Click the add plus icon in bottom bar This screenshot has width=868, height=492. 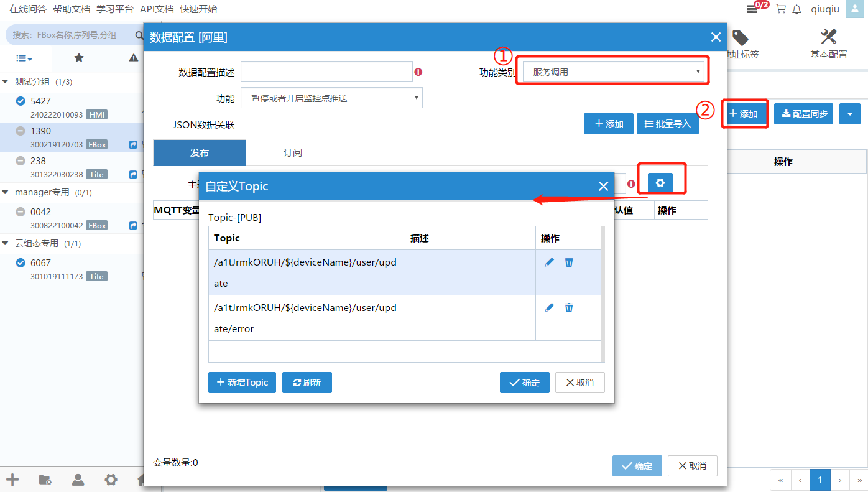12,480
